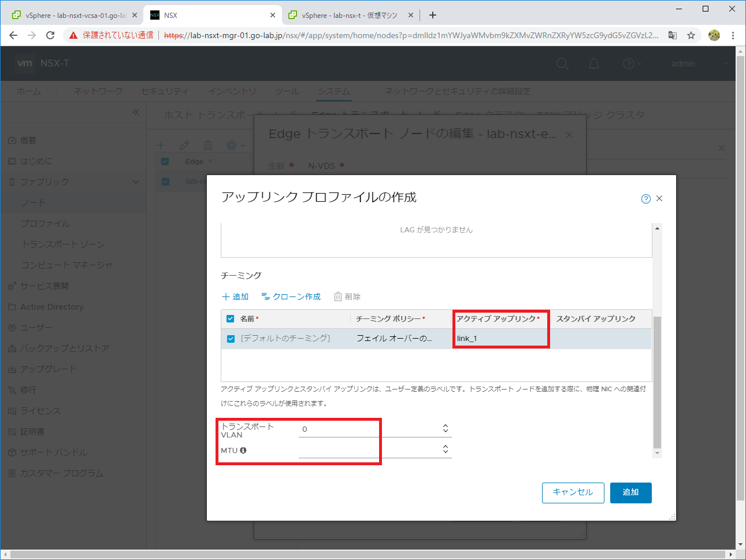Adjust the transport VLAN stepper arrows
Image resolution: width=746 pixels, height=560 pixels.
pyautogui.click(x=446, y=428)
